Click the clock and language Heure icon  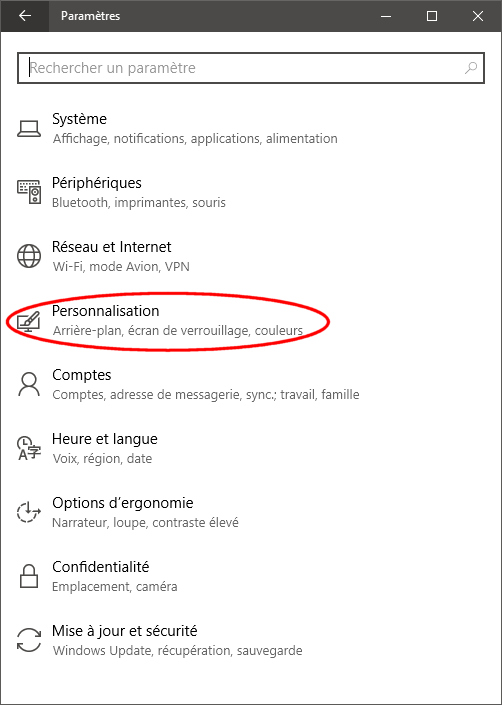(29, 448)
